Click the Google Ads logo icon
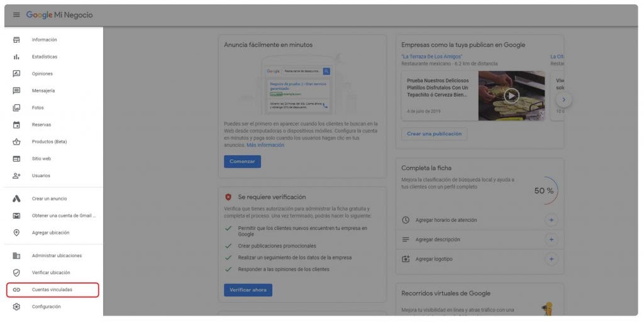This screenshot has height=323, width=644. (16, 199)
